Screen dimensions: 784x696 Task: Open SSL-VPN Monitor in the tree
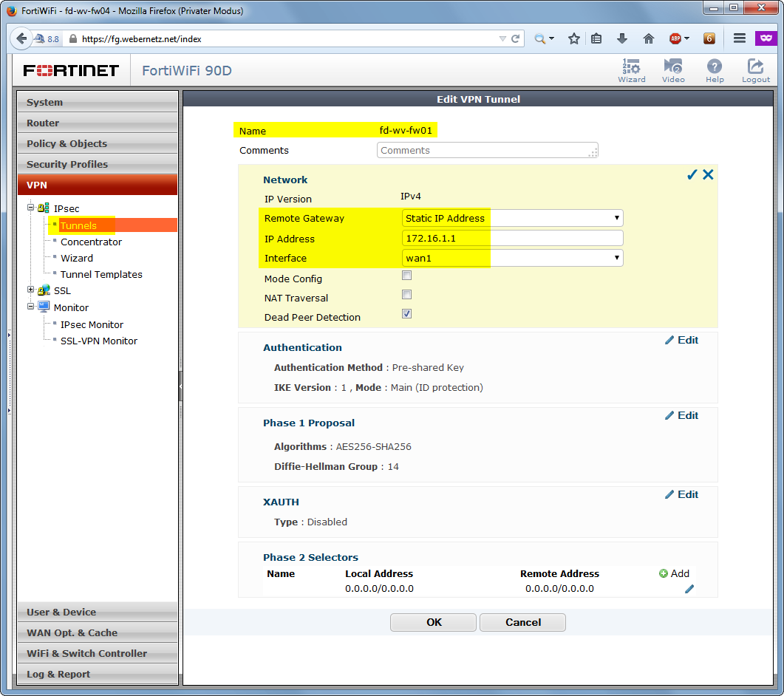[x=99, y=341]
